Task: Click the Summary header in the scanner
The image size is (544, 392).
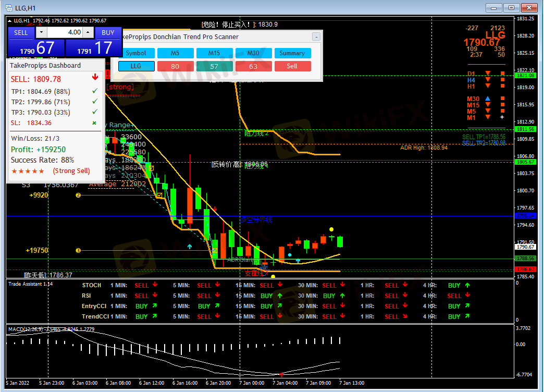Action: [x=292, y=53]
